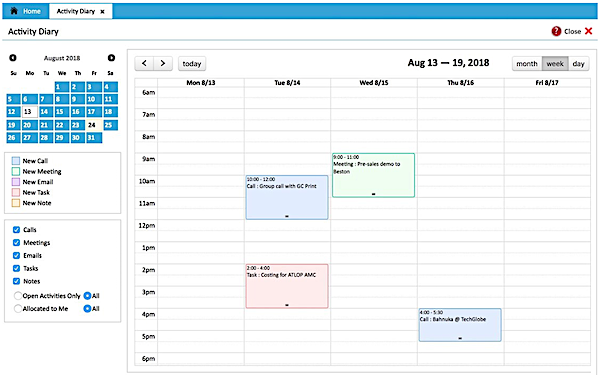Image resolution: width=600 pixels, height=375 pixels.
Task: Open the Group call with GC Print event
Action: (287, 197)
